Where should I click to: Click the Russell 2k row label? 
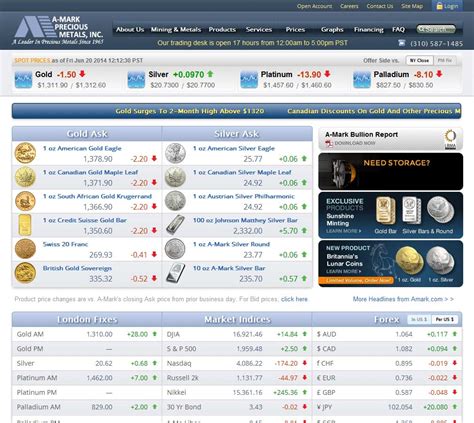click(x=183, y=378)
